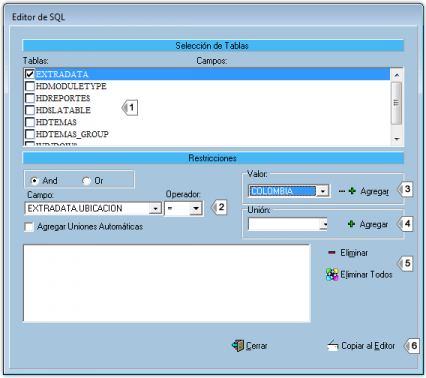Click callout marker number 1

click(x=130, y=107)
